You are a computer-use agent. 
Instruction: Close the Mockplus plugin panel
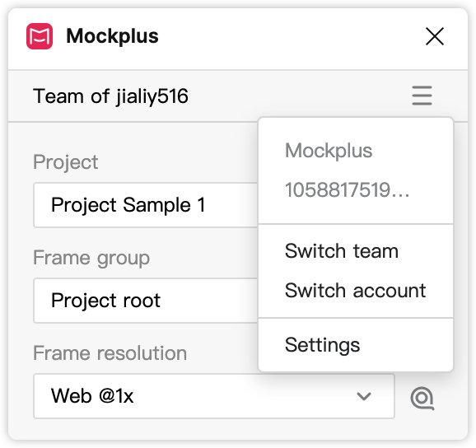point(435,36)
